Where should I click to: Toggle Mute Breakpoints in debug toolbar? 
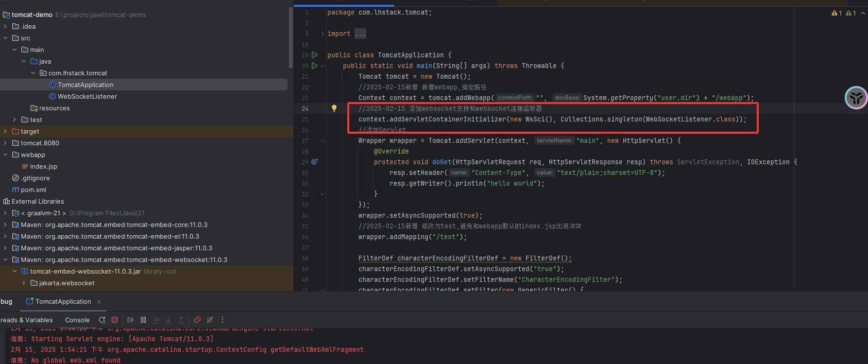[x=210, y=320]
